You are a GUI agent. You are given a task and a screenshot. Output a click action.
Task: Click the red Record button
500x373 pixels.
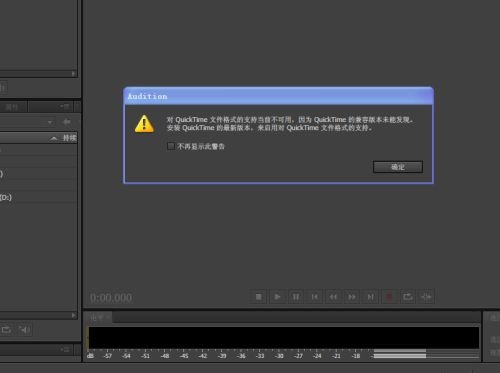coord(389,297)
